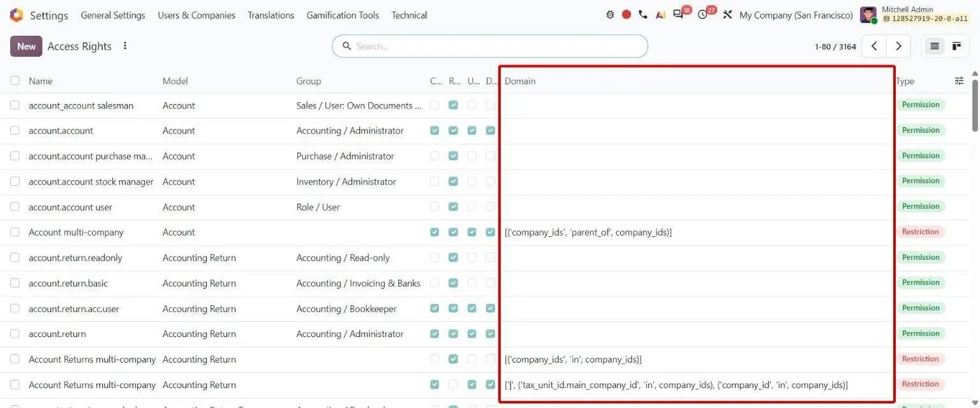Click the 128527919-20-0-all database label
Screen dimensions: 980x408
coord(925,19)
